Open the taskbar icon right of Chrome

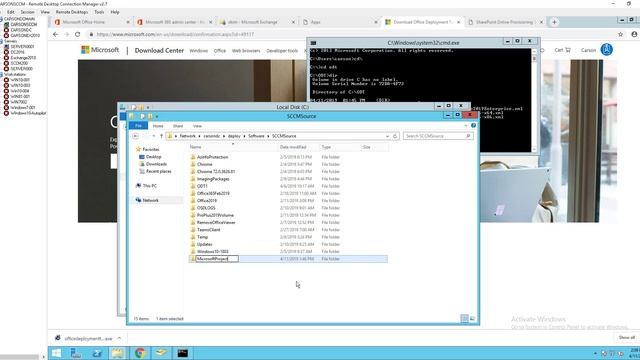[161, 353]
